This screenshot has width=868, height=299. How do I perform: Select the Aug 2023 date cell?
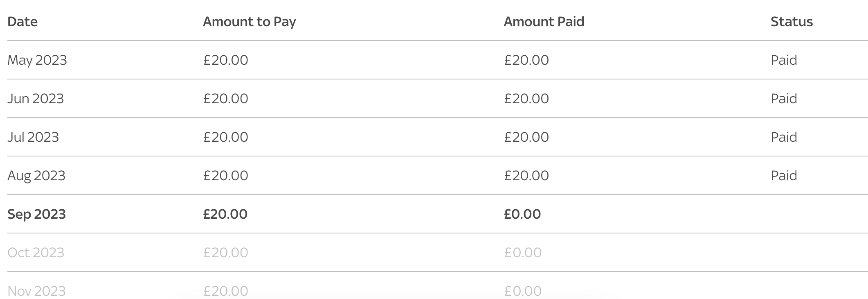(x=36, y=176)
